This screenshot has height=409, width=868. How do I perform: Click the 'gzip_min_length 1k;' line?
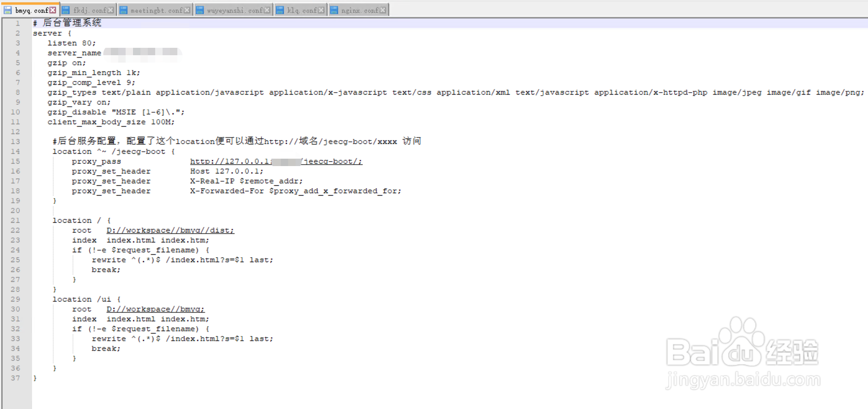point(94,73)
